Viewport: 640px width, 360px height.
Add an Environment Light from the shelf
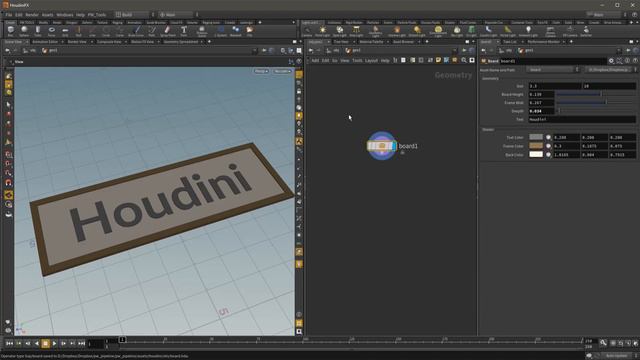point(438,31)
